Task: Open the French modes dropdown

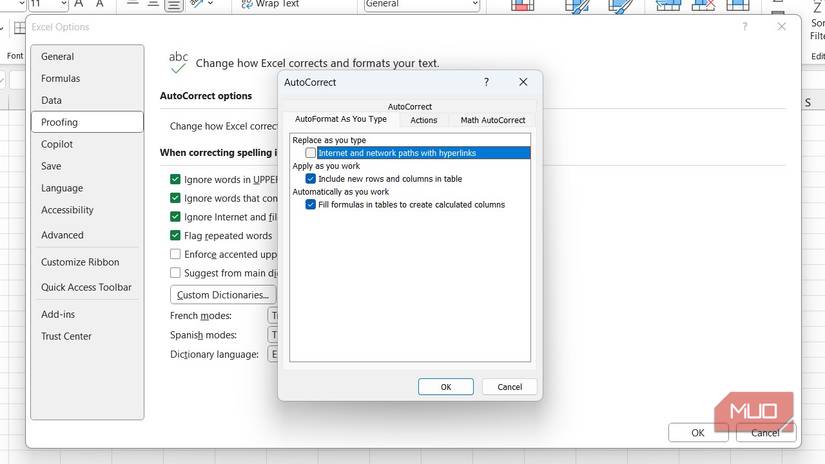Action: [x=273, y=316]
